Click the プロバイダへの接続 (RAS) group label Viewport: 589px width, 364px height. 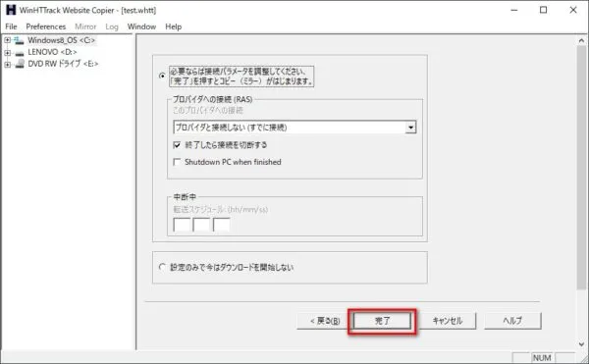[x=213, y=99]
